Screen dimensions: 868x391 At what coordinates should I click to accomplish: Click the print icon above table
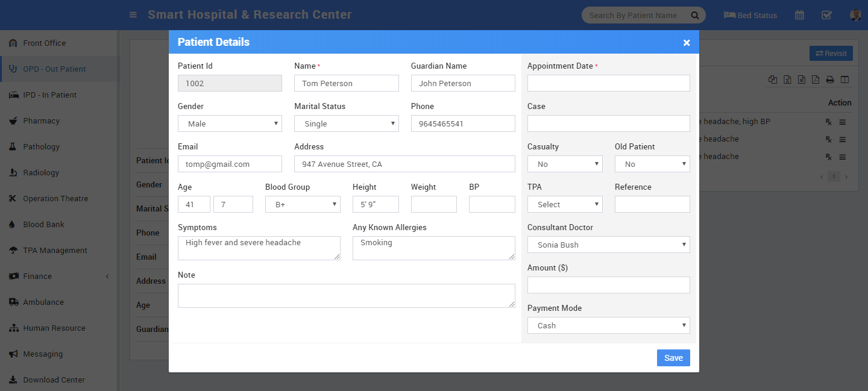(x=830, y=80)
